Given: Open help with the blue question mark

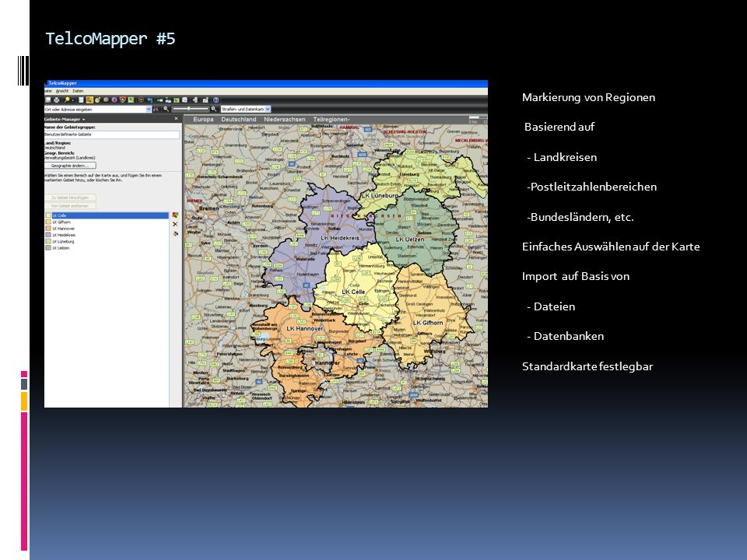Looking at the screenshot, I should [x=216, y=100].
